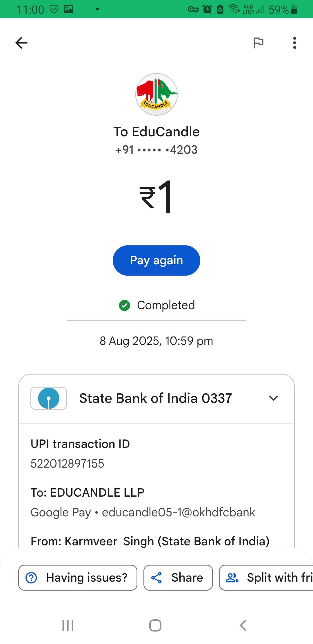Tap the green Completed checkmark icon

[125, 305]
